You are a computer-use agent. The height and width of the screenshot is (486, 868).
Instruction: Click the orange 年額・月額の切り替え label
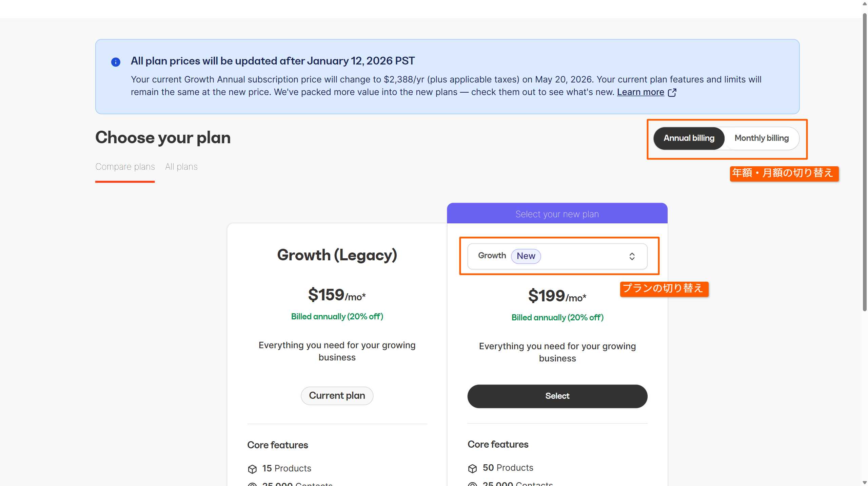click(x=784, y=173)
